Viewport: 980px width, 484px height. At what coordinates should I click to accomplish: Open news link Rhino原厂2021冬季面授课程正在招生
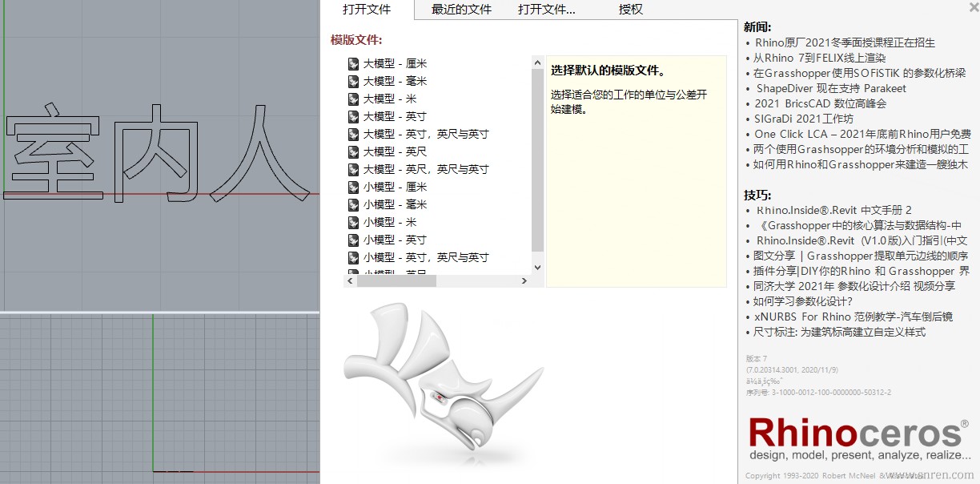845,42
